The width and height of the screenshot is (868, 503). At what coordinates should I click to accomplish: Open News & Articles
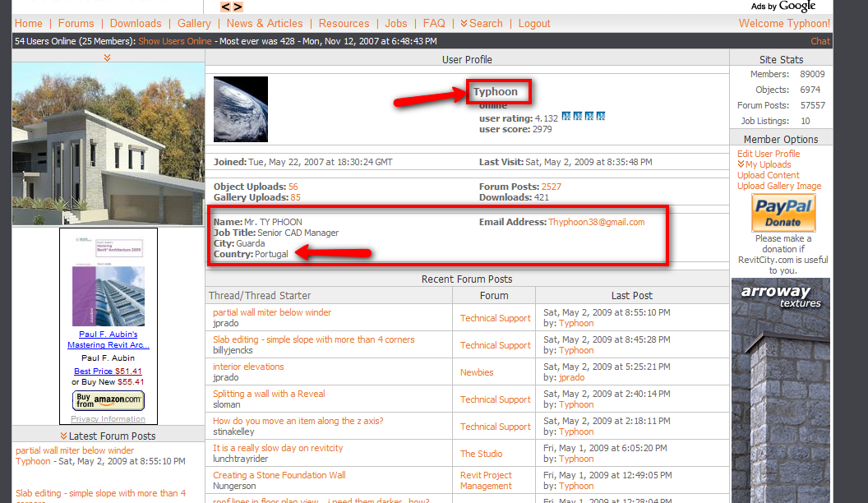(x=265, y=23)
